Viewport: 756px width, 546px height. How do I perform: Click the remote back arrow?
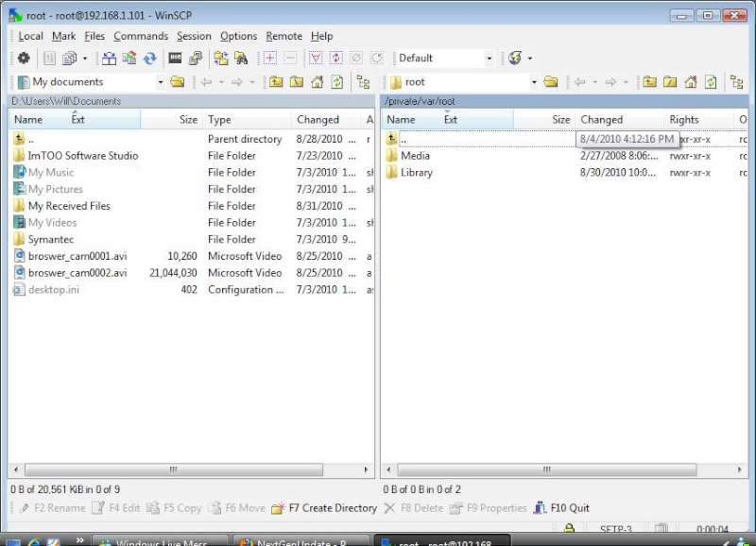pyautogui.click(x=580, y=82)
